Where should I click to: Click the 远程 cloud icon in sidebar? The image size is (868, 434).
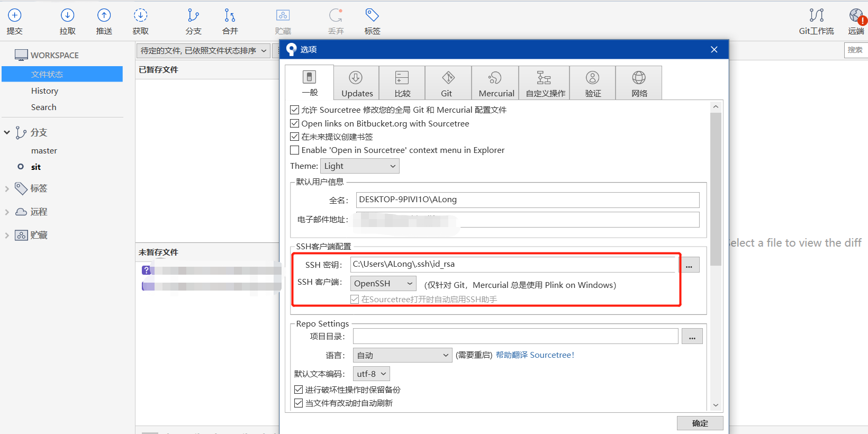pos(21,212)
